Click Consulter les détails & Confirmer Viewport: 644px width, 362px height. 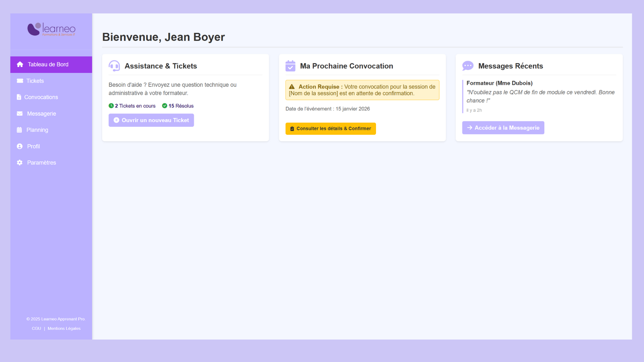330,129
